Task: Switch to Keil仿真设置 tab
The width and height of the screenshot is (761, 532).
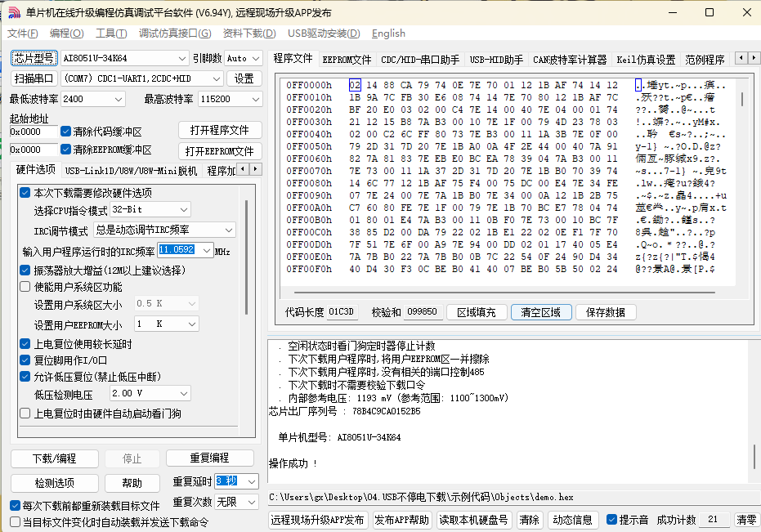Action: pos(646,60)
